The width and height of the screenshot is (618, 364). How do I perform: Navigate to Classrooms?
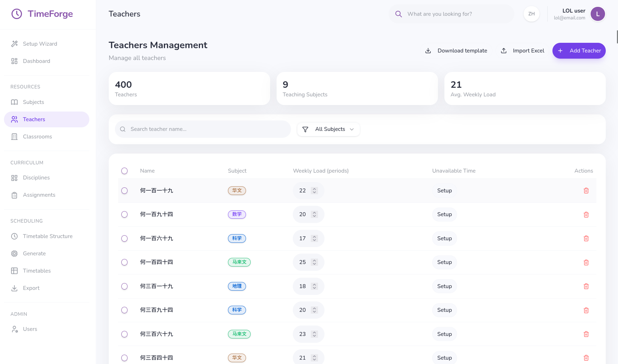(x=46, y=137)
